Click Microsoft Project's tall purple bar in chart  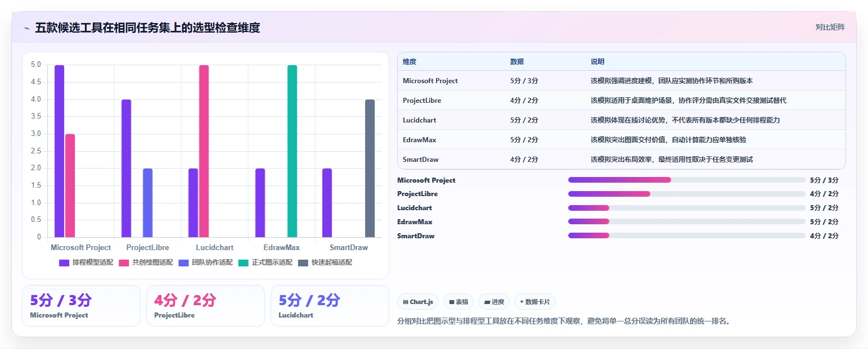click(59, 151)
